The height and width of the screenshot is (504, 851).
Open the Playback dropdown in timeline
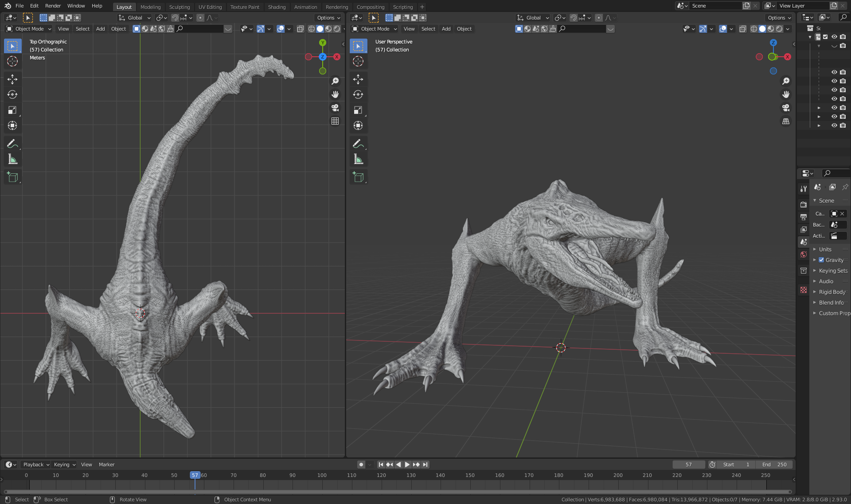coord(36,465)
